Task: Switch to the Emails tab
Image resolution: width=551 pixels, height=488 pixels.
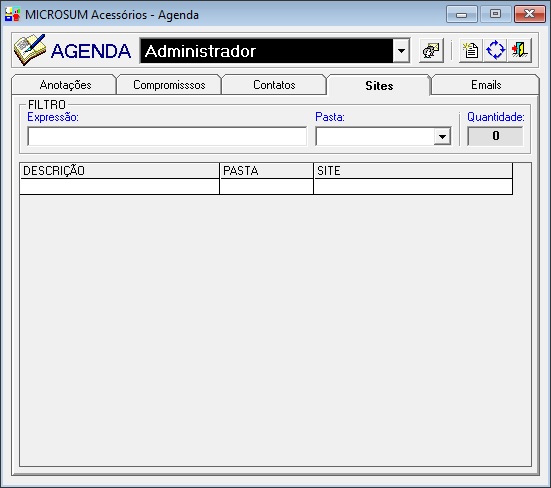Action: tap(486, 85)
